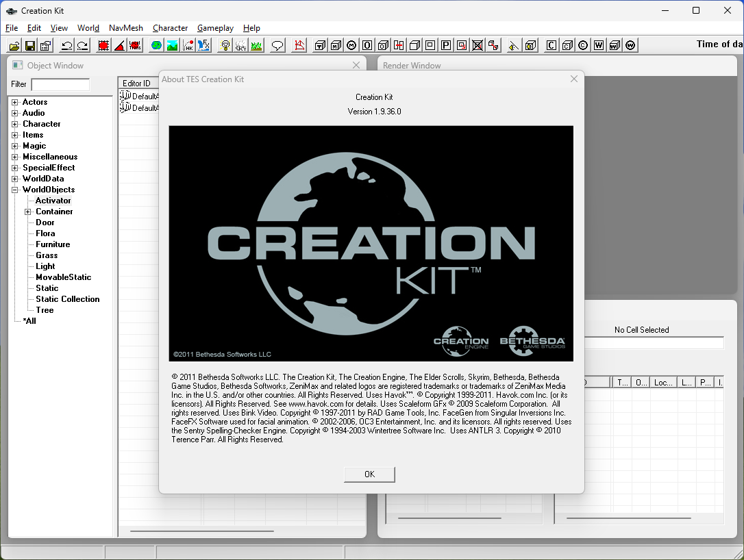Click the HK Havok icon
744x560 pixels.
tap(188, 45)
